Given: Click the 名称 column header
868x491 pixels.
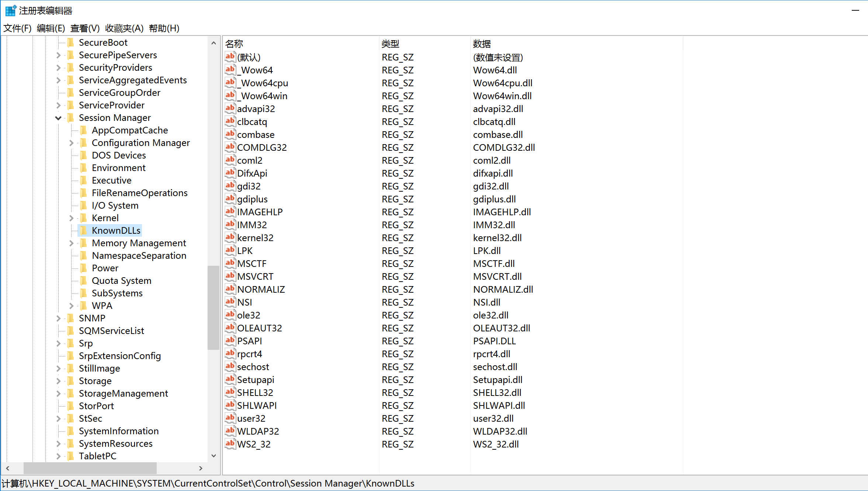Looking at the screenshot, I should [x=235, y=44].
